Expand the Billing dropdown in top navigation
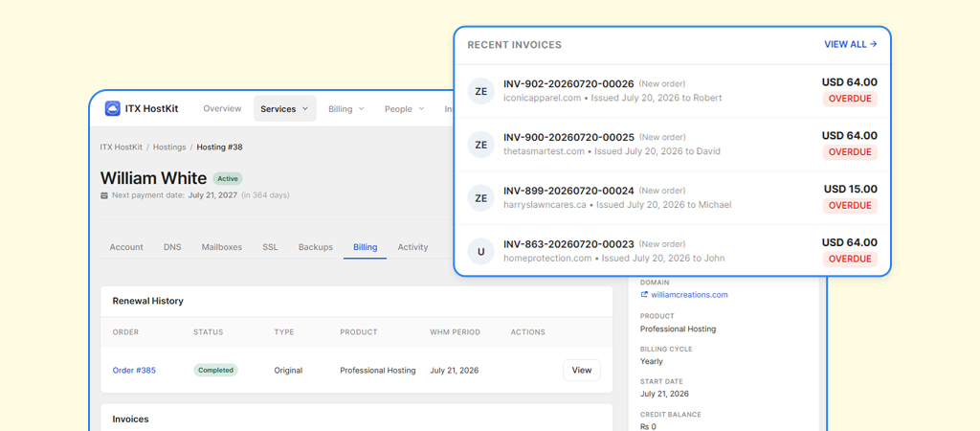The height and width of the screenshot is (431, 980). pyautogui.click(x=345, y=109)
